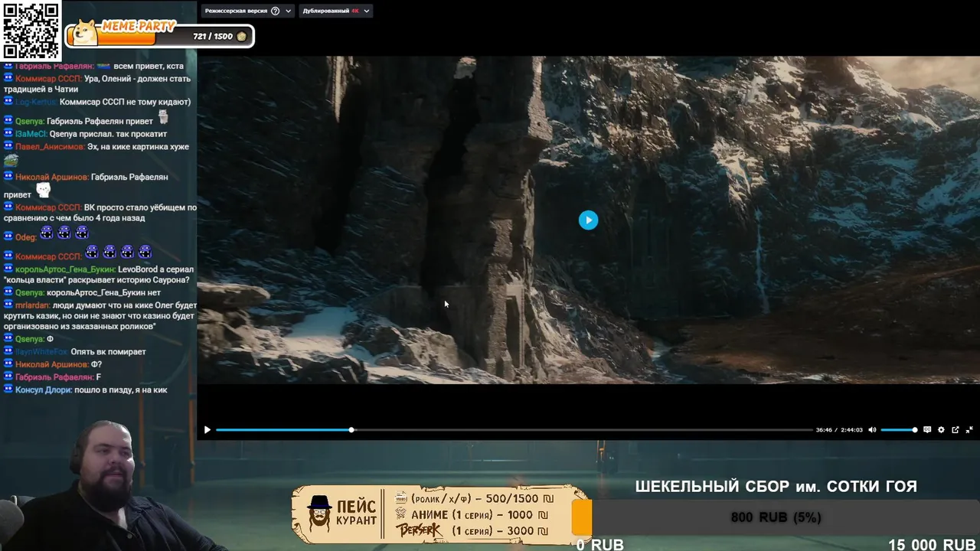Click the Meme Party 721 / 1500 progress bar

pyautogui.click(x=159, y=36)
